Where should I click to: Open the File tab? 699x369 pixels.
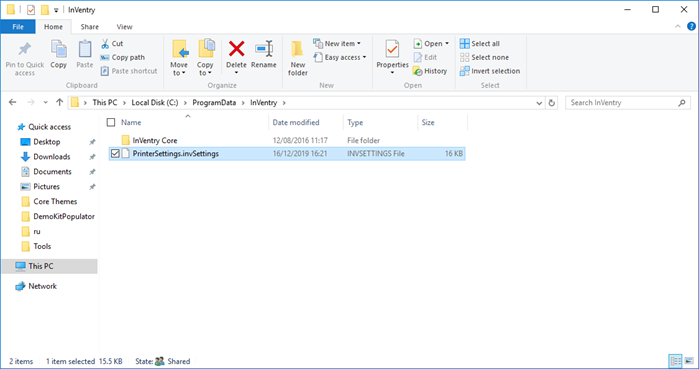point(18,27)
